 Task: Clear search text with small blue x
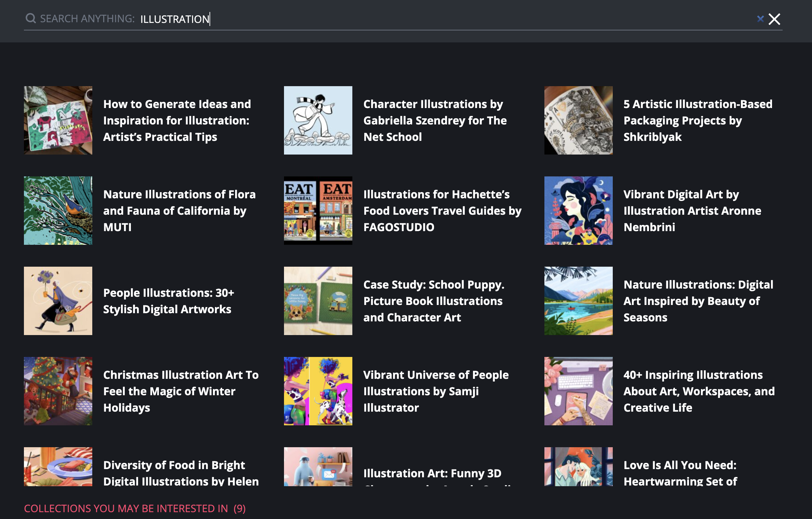760,19
